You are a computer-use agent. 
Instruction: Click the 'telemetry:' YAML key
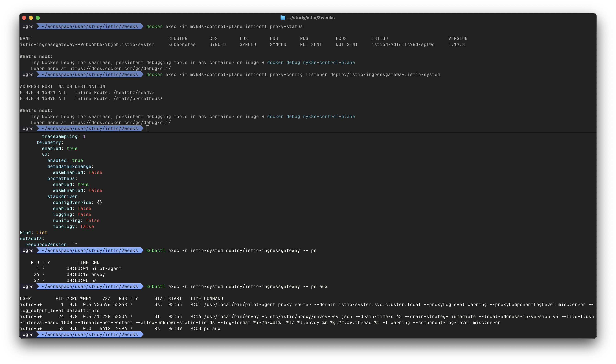coord(50,143)
